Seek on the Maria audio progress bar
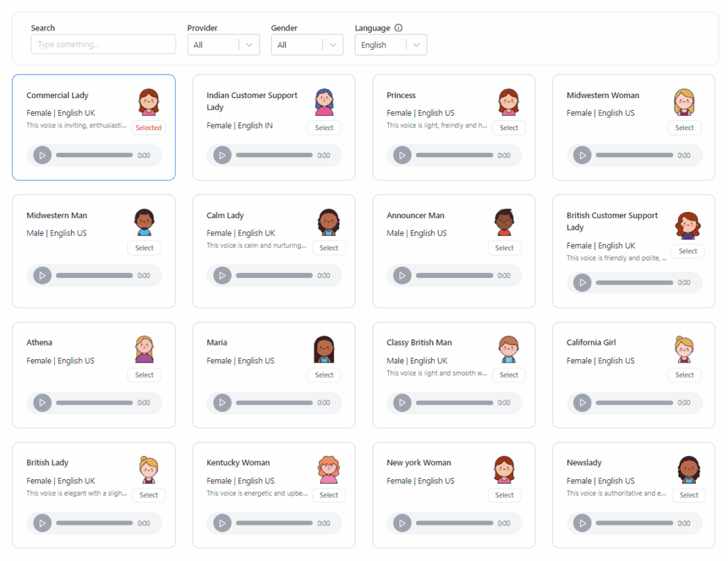 (x=274, y=402)
